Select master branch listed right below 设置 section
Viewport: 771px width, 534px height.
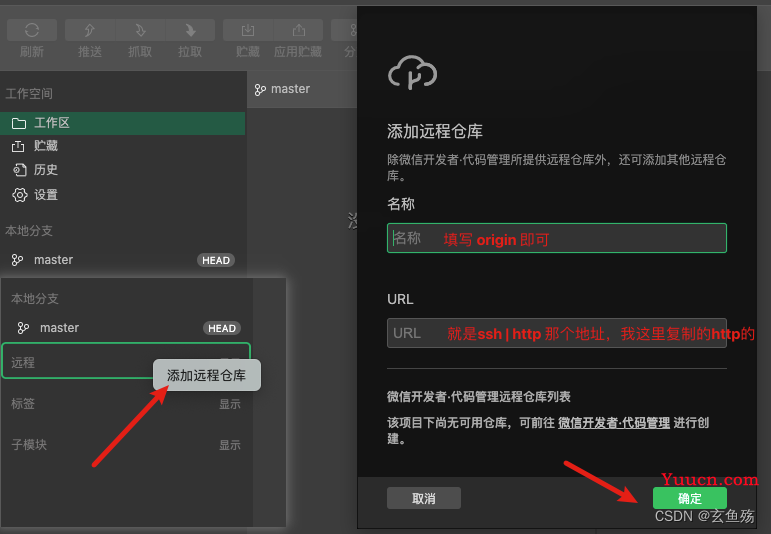point(122,260)
